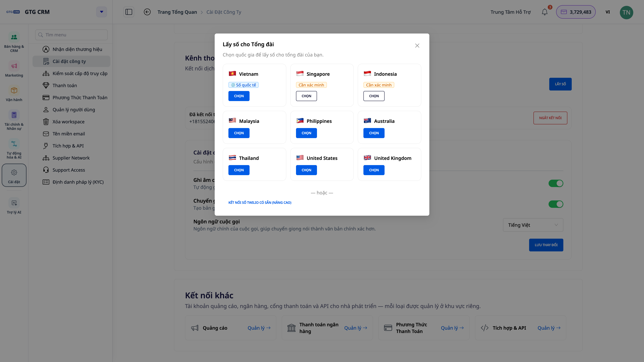Open the Tiếng Việt language dropdown
The width and height of the screenshot is (644, 362).
click(533, 225)
